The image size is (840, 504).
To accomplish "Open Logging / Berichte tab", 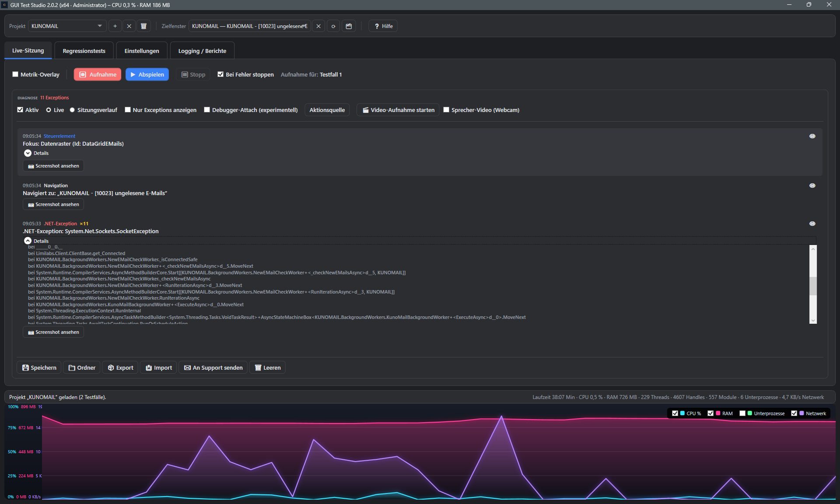I will (202, 51).
